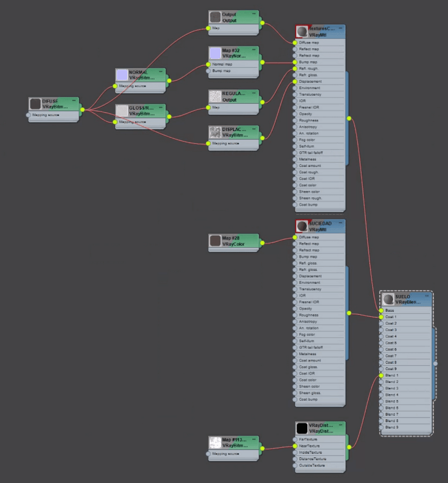448x483 pixels.
Task: Click the TexturesC VRayMtl sphere preview
Action: tap(302, 32)
